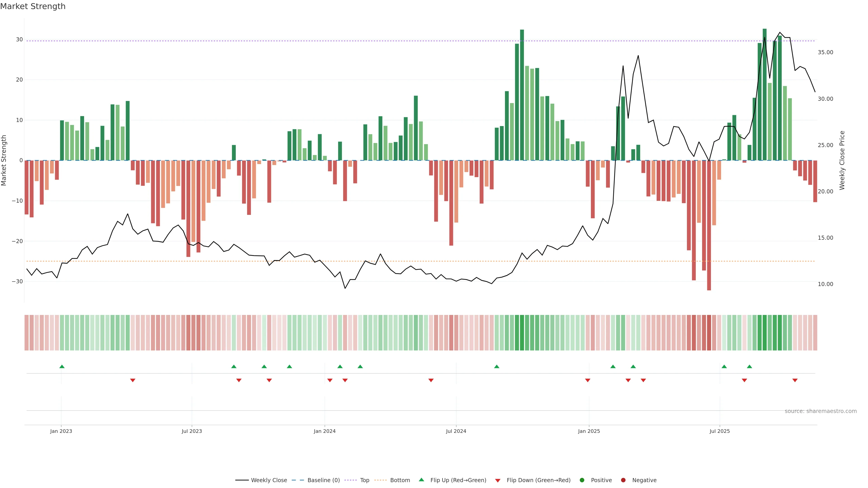Click Positive green circle legend icon
Viewport: 868px width, 488px height.
[x=582, y=480]
